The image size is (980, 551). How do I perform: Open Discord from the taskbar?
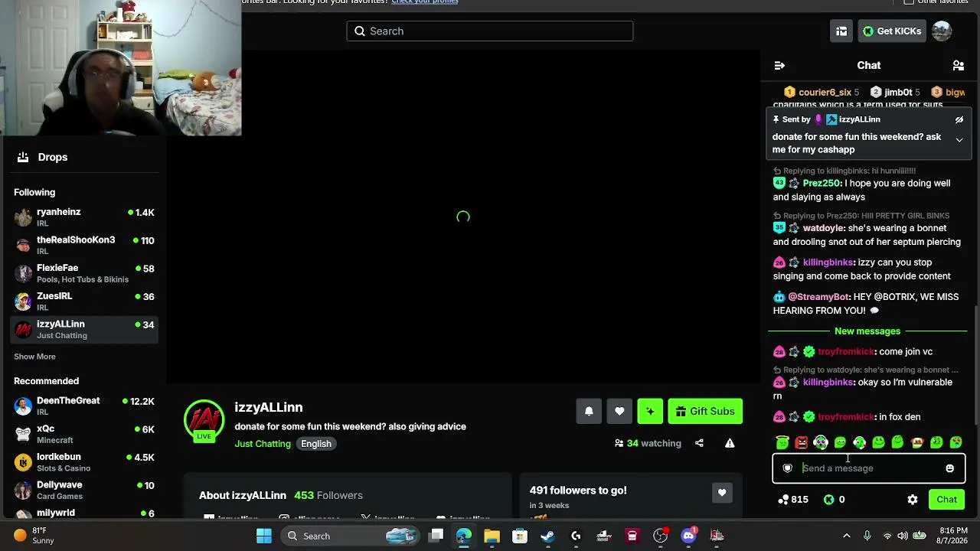tap(688, 536)
